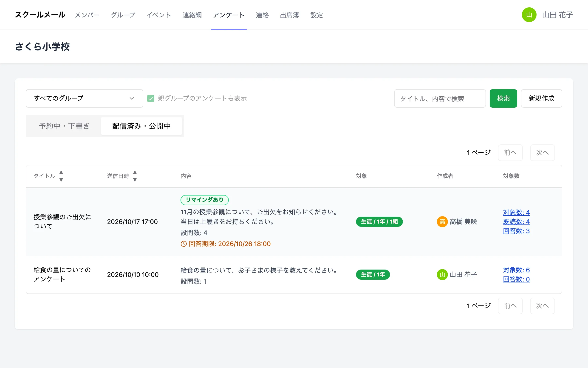Click the 山 user avatar in header
This screenshot has width=588, height=368.
529,15
